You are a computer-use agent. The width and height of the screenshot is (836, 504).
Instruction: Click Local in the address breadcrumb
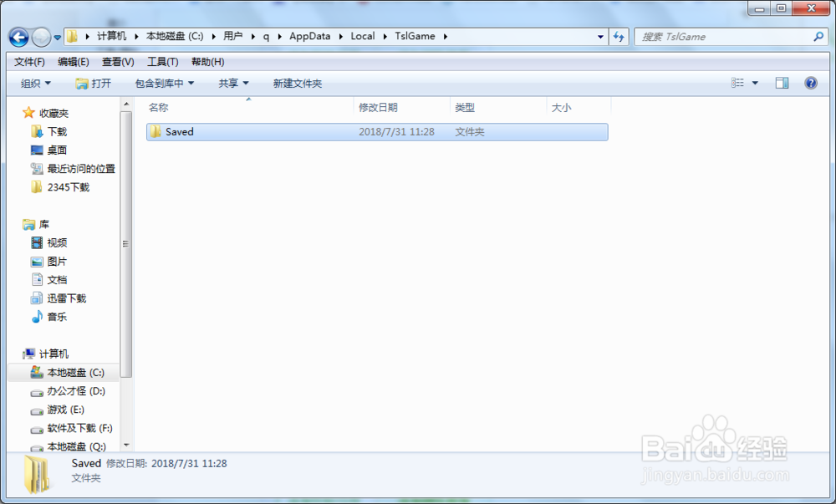click(363, 36)
